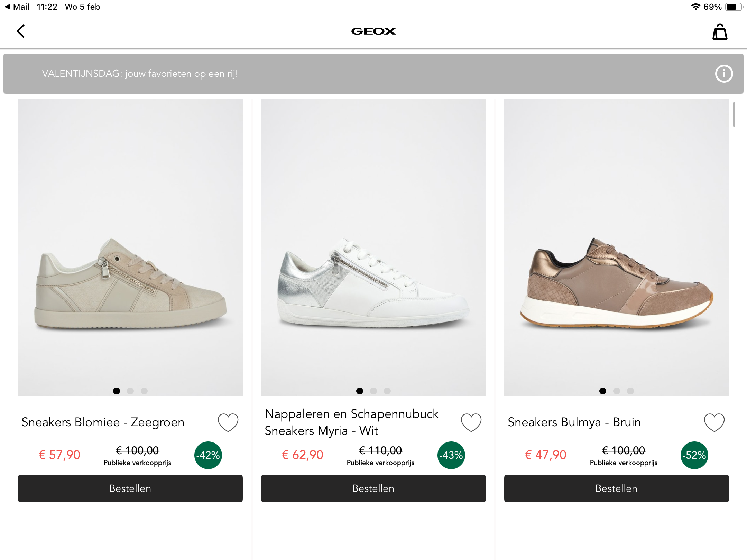Favorite the Sneakers Bulmya - Bruin

coord(714,422)
